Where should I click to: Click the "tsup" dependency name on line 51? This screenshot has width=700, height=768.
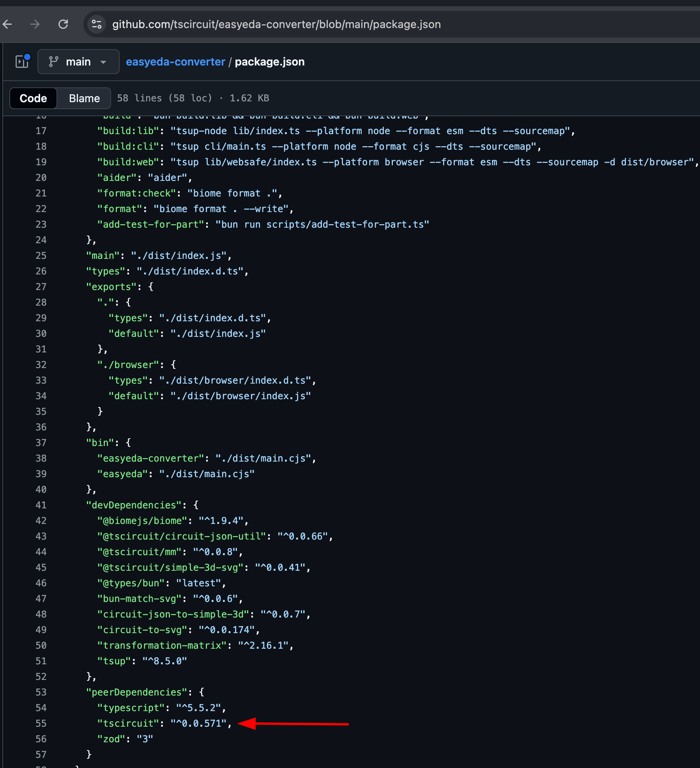pyautogui.click(x=114, y=661)
